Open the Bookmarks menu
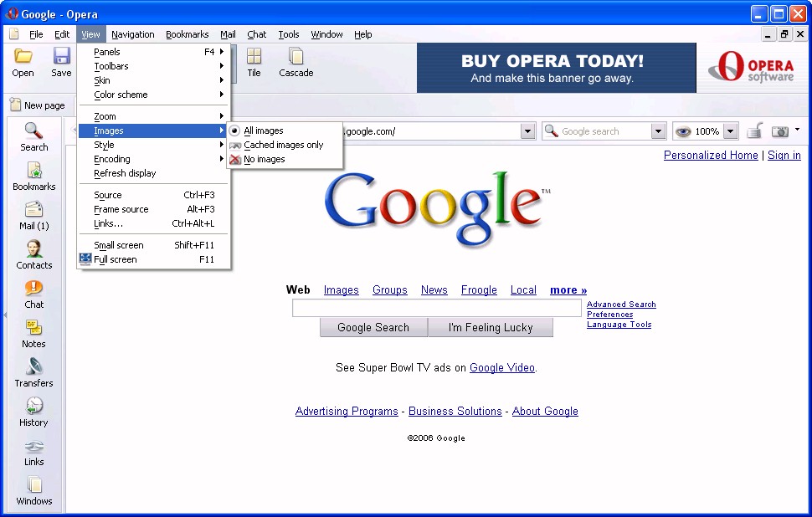812x517 pixels. [187, 34]
